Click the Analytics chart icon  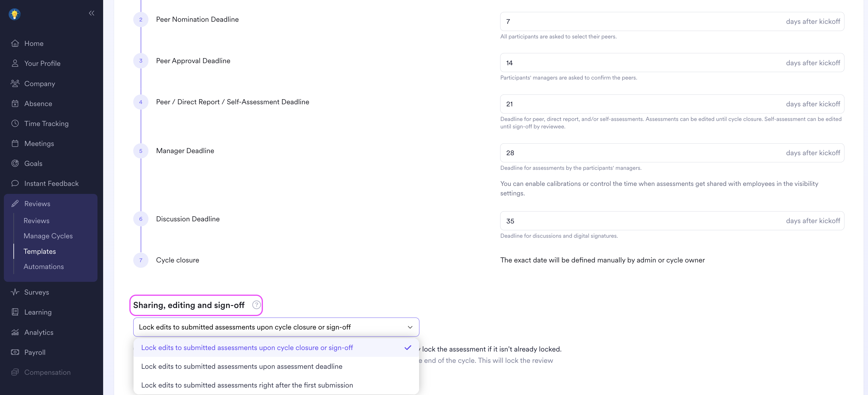pyautogui.click(x=15, y=332)
